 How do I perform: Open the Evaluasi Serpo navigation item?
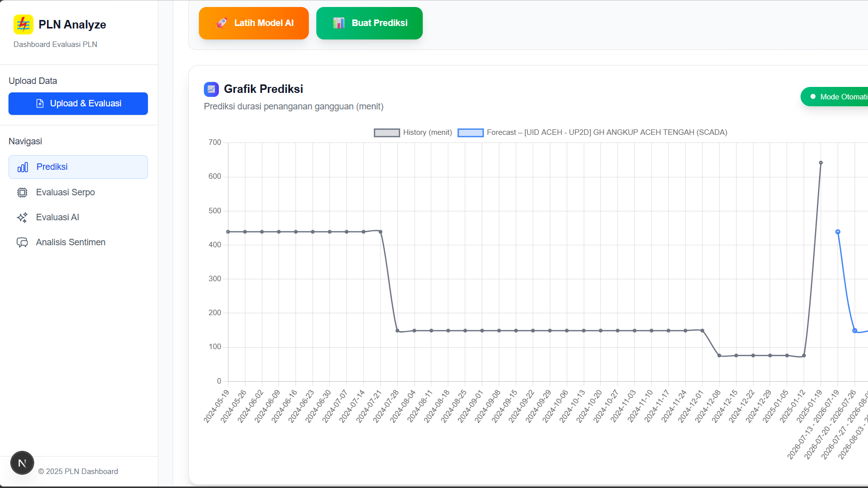tap(78, 192)
